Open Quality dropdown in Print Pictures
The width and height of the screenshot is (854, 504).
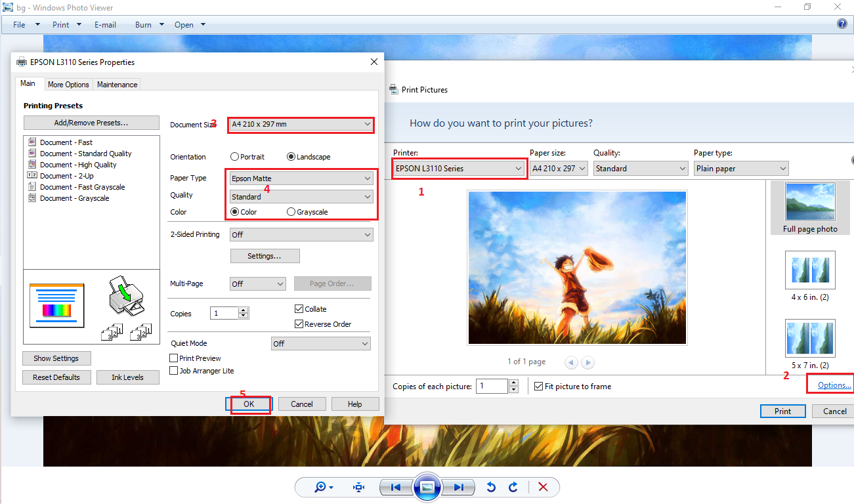pos(641,169)
